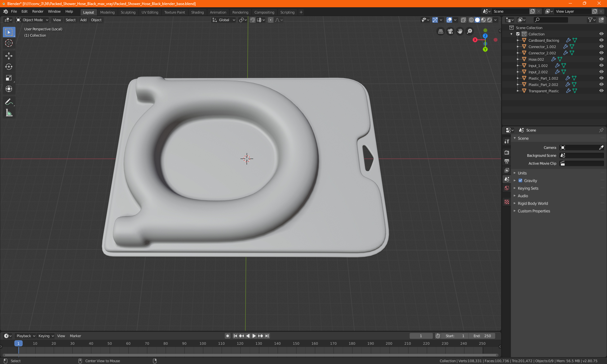Click the Camera selection field
Screen dimensions: 607x364
(x=579, y=148)
